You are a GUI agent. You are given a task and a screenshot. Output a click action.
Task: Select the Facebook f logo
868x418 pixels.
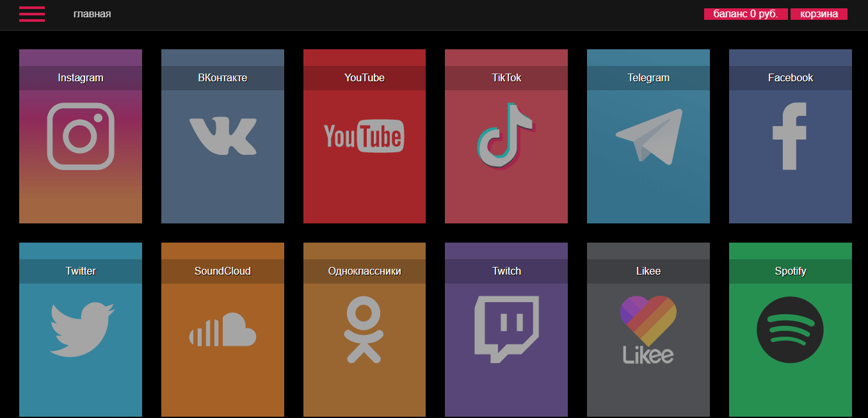789,136
